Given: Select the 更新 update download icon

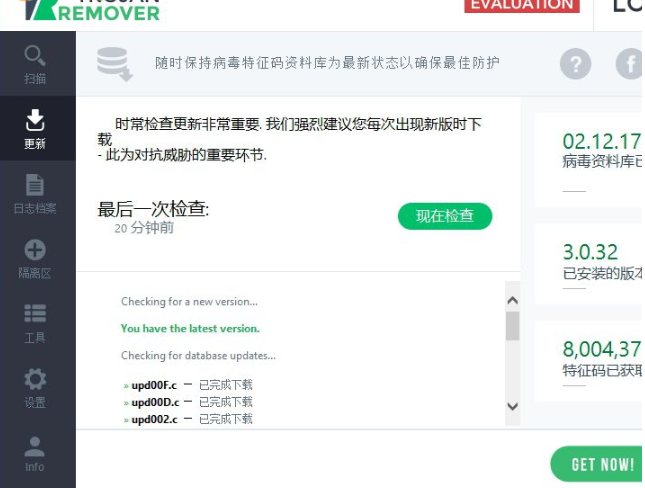Looking at the screenshot, I should pyautogui.click(x=35, y=120).
